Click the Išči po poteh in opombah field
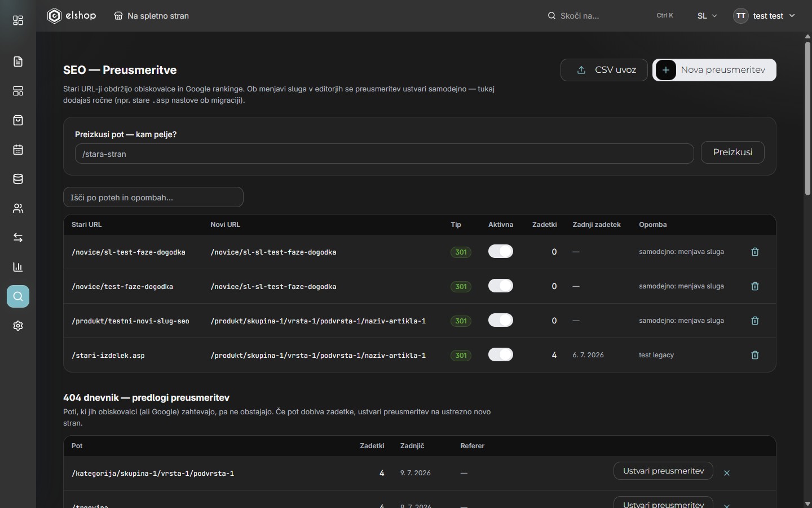This screenshot has height=508, width=812. click(153, 197)
